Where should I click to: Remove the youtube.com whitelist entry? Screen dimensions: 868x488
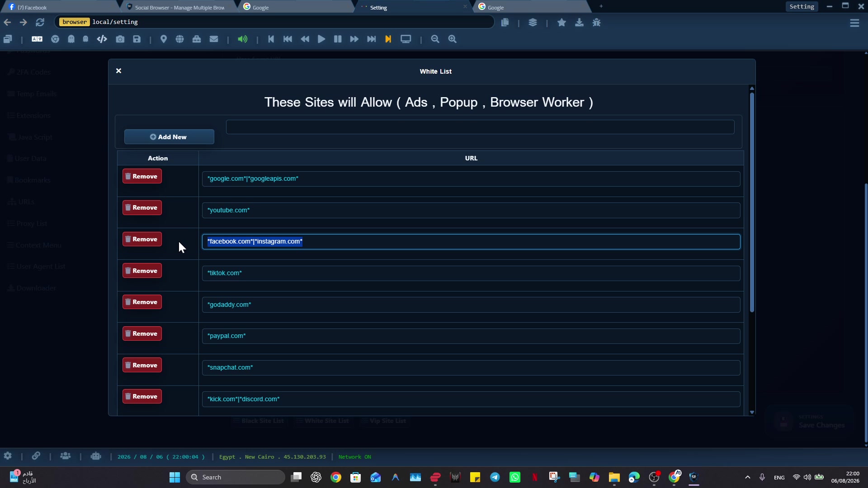coord(142,208)
